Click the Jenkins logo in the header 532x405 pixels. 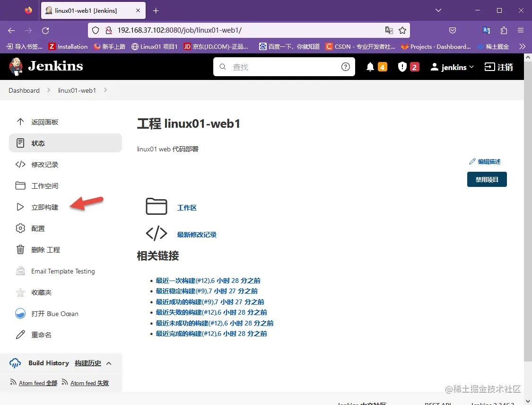pyautogui.click(x=46, y=66)
